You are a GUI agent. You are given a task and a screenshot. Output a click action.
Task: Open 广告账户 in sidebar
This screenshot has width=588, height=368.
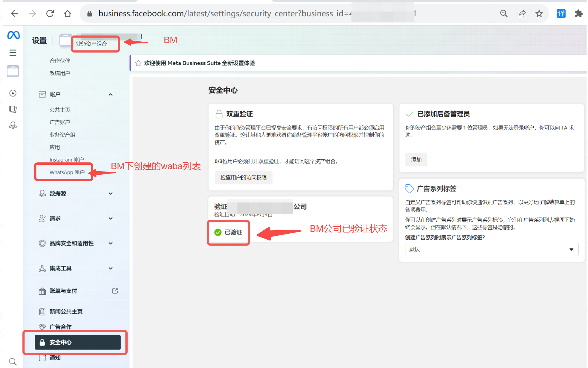(x=60, y=122)
